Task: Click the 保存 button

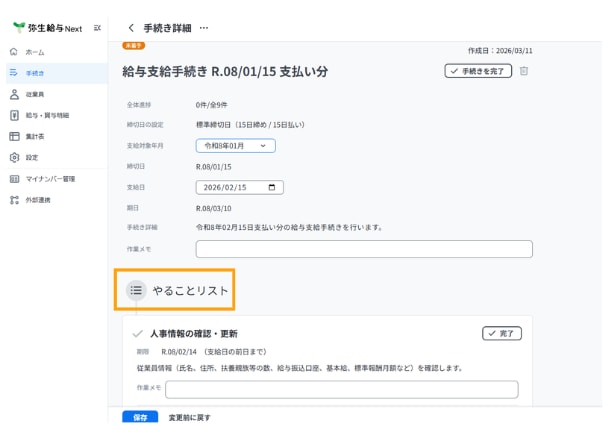Action: point(140,417)
